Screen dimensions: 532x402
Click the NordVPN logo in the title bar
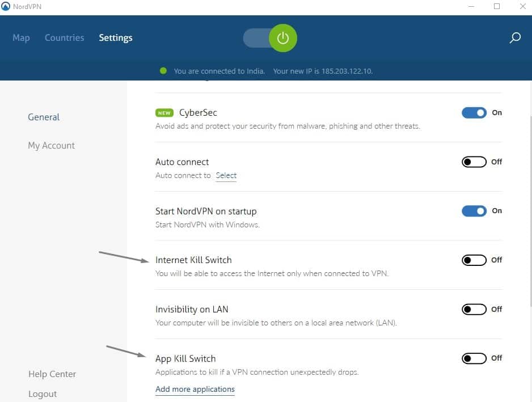(6, 6)
